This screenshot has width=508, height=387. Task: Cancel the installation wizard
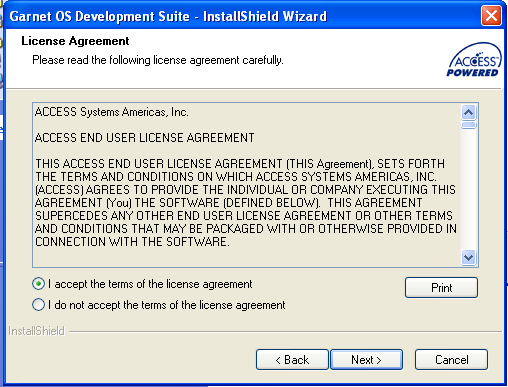tap(451, 360)
